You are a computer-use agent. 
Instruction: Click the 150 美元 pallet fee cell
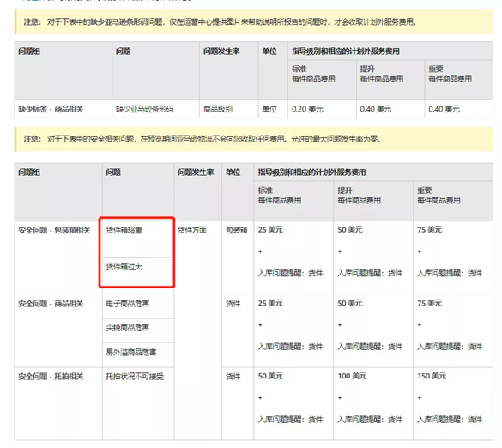point(453,403)
